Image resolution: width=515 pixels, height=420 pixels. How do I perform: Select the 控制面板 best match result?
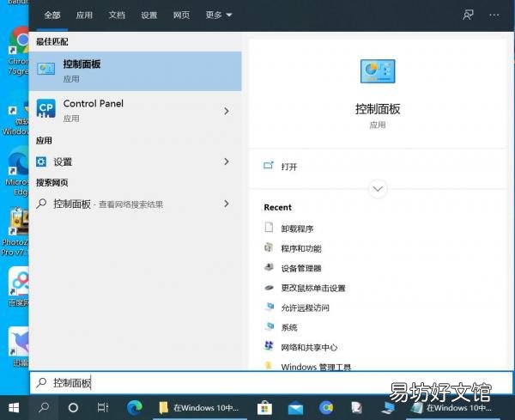136,71
